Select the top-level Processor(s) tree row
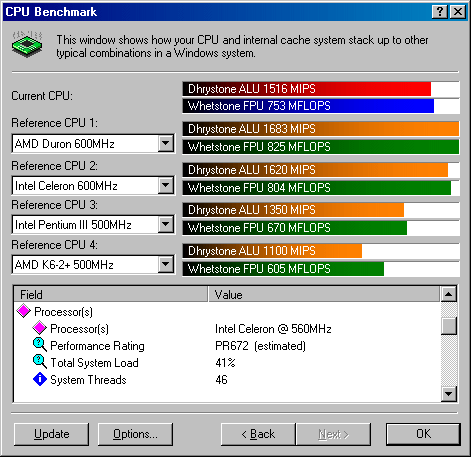Screen dimensions: 471x457 coord(63,312)
